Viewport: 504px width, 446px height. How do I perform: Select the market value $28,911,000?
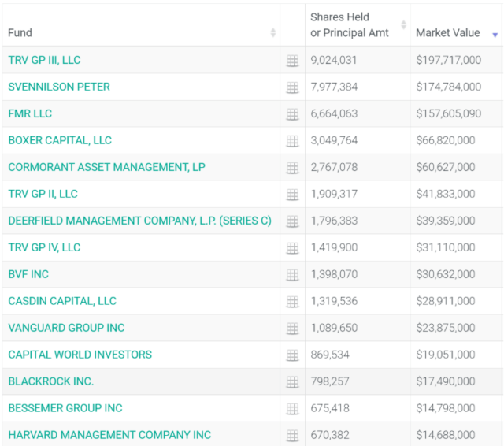(446, 301)
